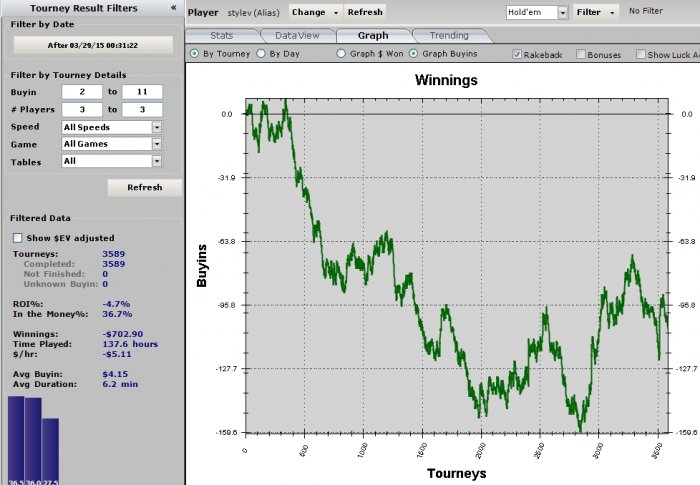Screen dimensions: 700x485
Task: Click Refresh button in filters panel
Action: pyautogui.click(x=145, y=188)
